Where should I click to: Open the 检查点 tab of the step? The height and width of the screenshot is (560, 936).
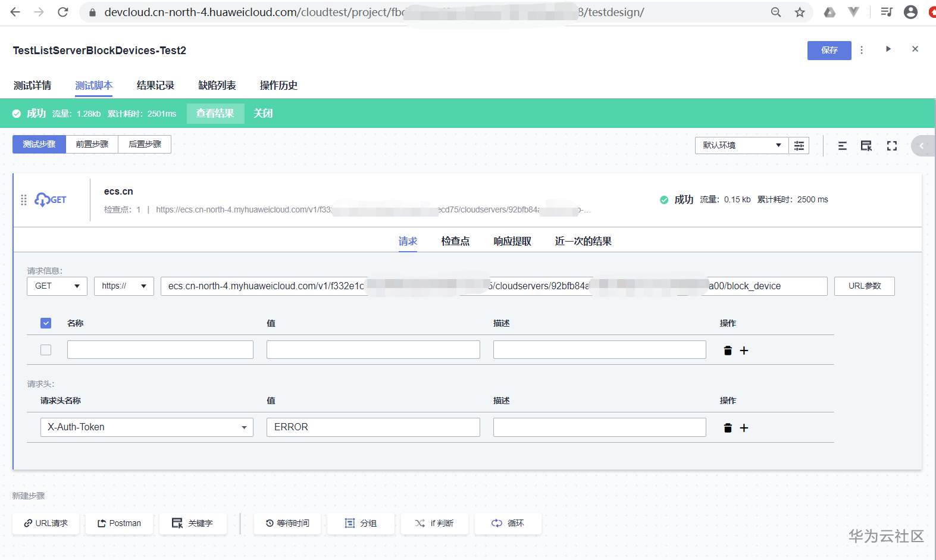tap(455, 242)
